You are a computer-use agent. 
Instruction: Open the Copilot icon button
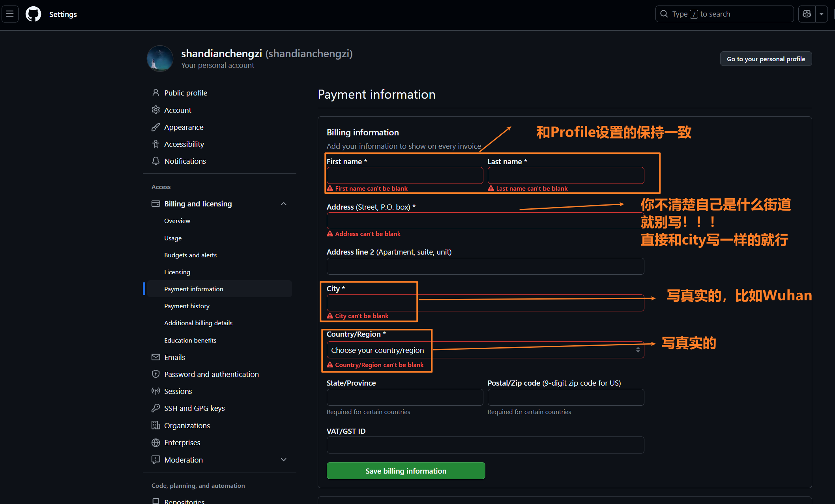pos(807,14)
